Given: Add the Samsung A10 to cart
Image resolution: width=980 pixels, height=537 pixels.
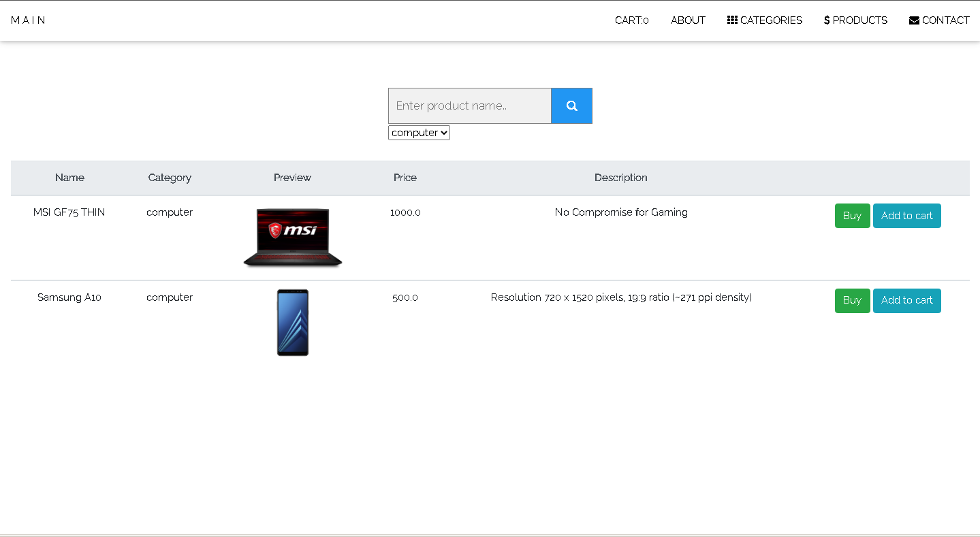Looking at the screenshot, I should point(906,300).
